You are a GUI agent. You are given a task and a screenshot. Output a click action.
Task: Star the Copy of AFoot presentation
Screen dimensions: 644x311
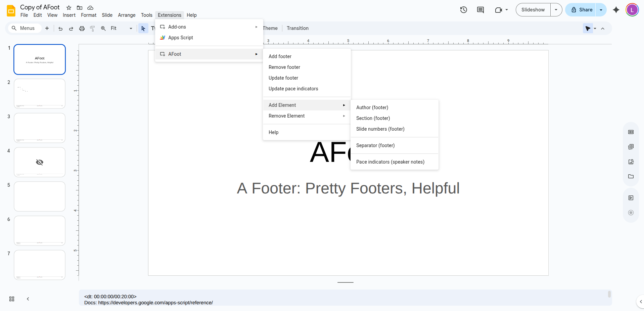tap(69, 7)
